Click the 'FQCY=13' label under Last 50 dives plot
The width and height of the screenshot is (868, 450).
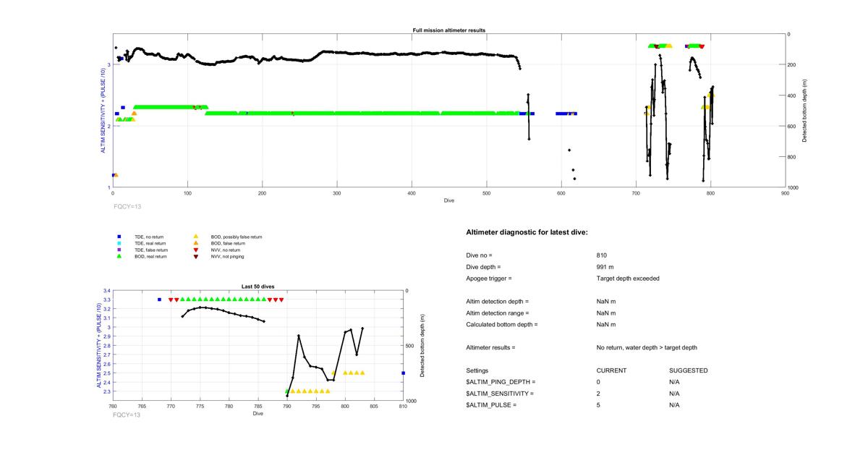tap(127, 415)
